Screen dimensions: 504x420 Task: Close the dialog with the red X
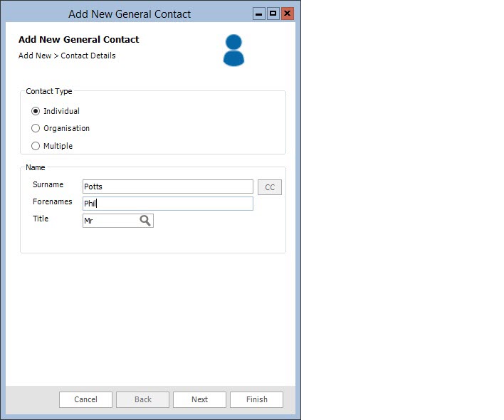tap(288, 14)
